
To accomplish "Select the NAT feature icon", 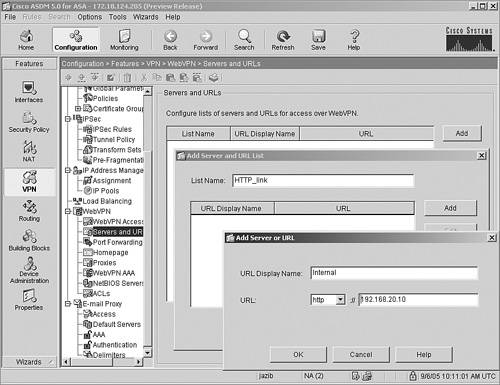I will (x=29, y=151).
